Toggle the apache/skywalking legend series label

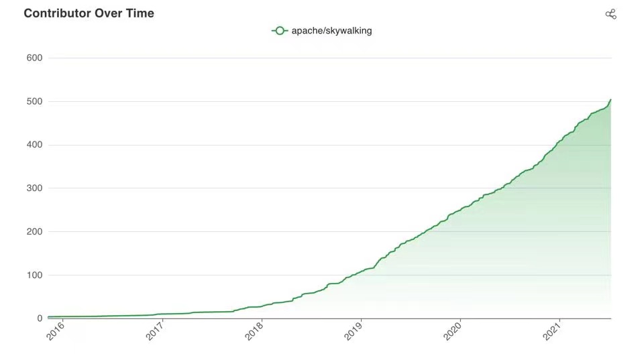(x=331, y=30)
